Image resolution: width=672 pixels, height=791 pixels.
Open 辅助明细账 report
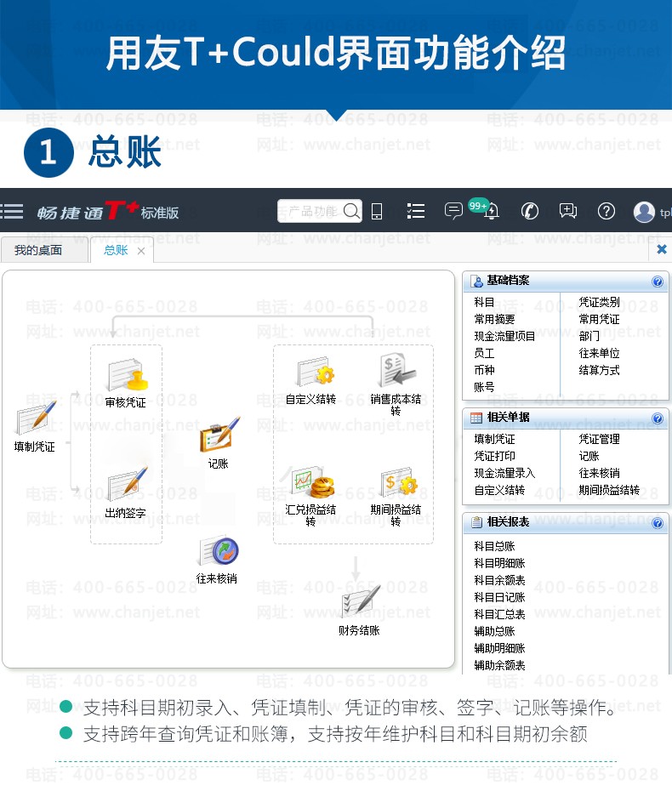pos(499,648)
